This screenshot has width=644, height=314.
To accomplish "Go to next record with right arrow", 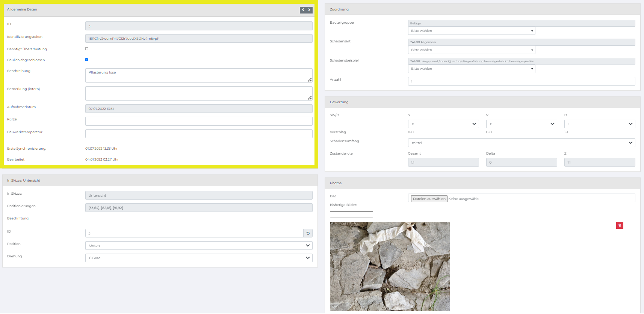I will click(x=310, y=10).
